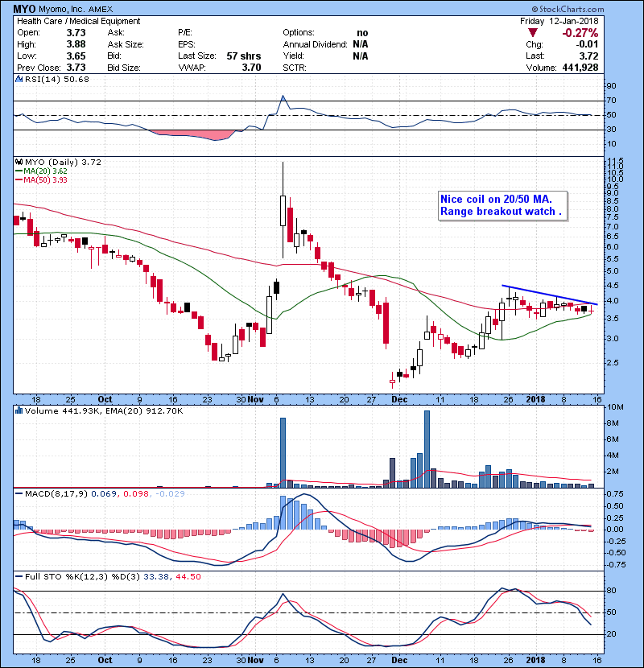Click the 'SCTR:' label
The width and height of the screenshot is (644, 668).
(295, 68)
